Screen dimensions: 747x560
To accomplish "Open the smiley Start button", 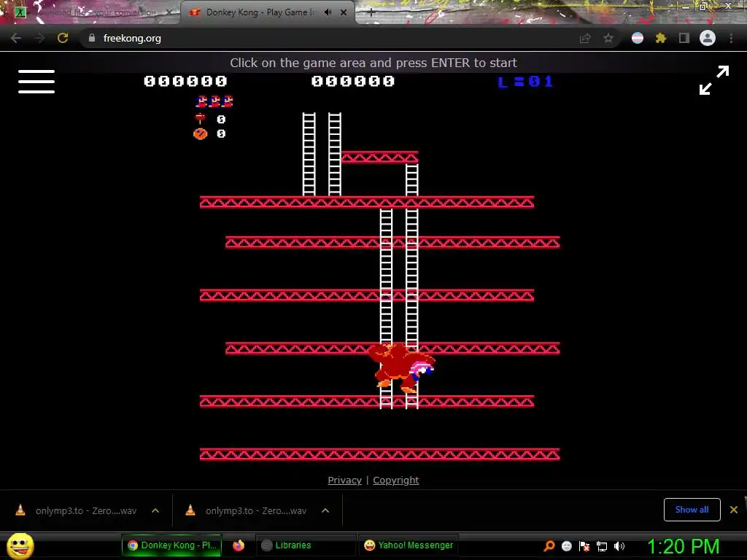I will tap(20, 545).
